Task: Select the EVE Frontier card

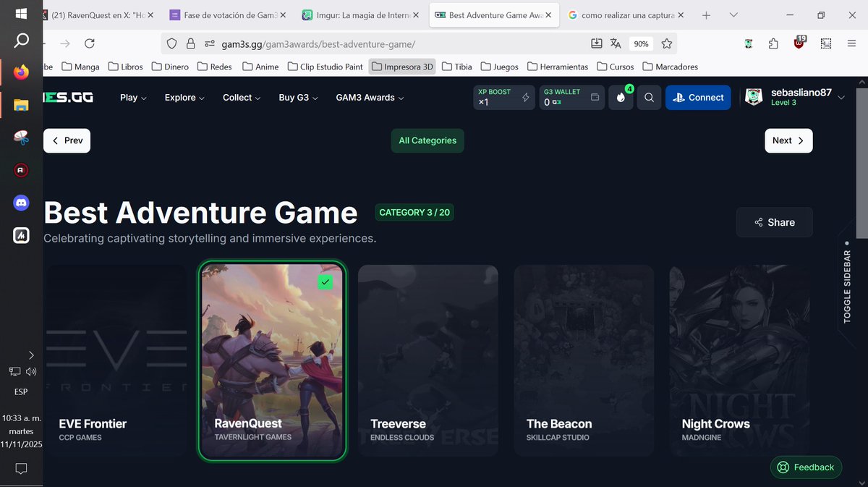Action: pyautogui.click(x=116, y=360)
